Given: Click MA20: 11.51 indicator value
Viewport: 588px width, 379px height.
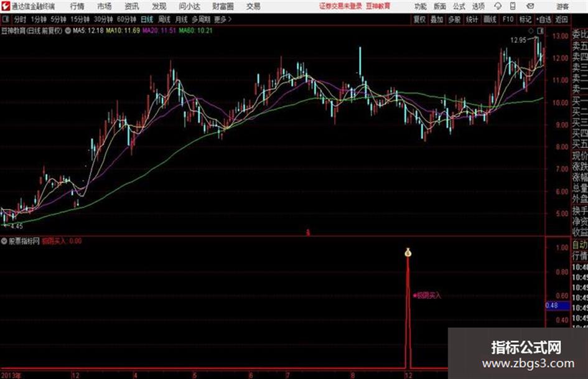Looking at the screenshot, I should 159,30.
